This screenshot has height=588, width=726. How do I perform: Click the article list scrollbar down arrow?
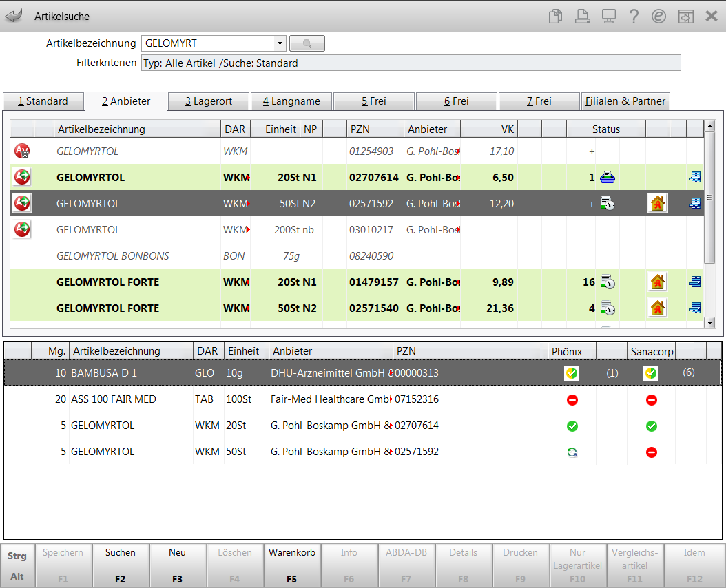tap(709, 323)
